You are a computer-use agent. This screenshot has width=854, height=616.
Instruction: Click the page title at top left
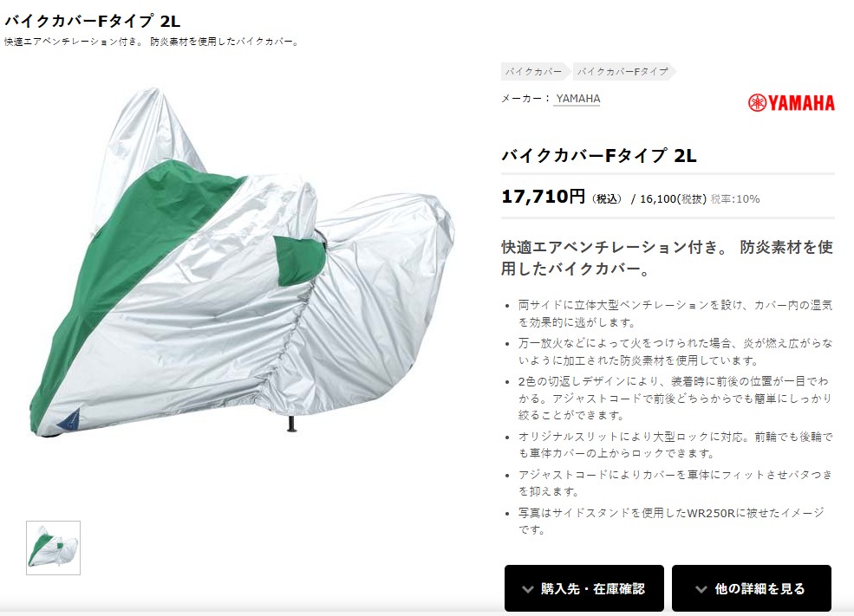[92, 21]
